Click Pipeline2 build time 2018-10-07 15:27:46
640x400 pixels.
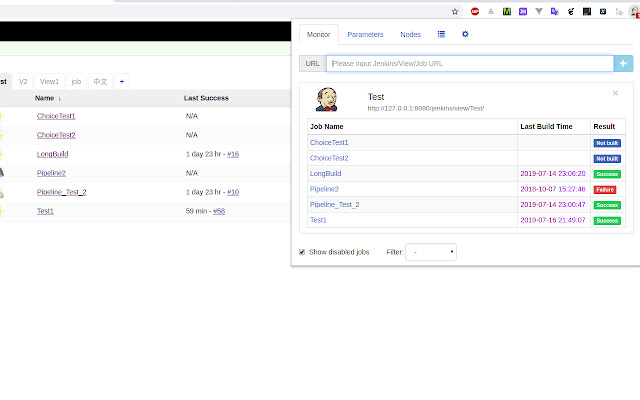click(x=553, y=189)
